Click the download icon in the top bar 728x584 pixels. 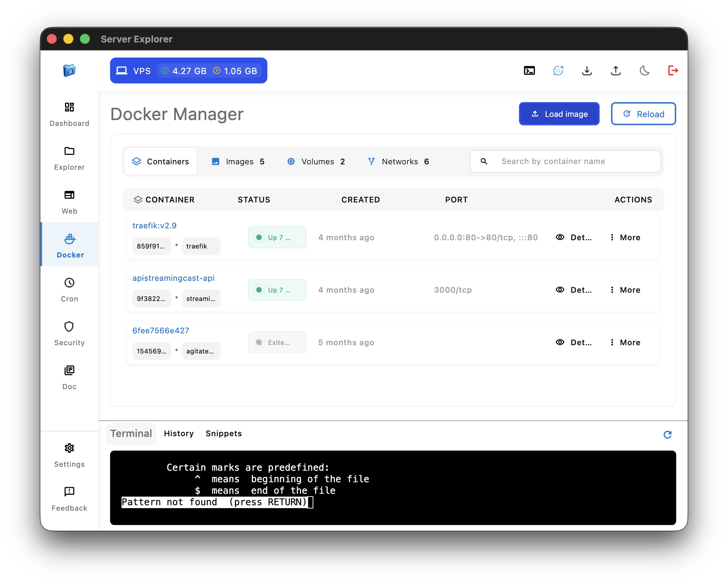pos(587,70)
